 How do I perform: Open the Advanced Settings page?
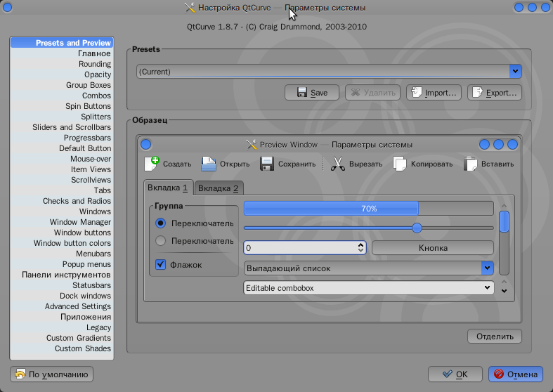(x=62, y=306)
